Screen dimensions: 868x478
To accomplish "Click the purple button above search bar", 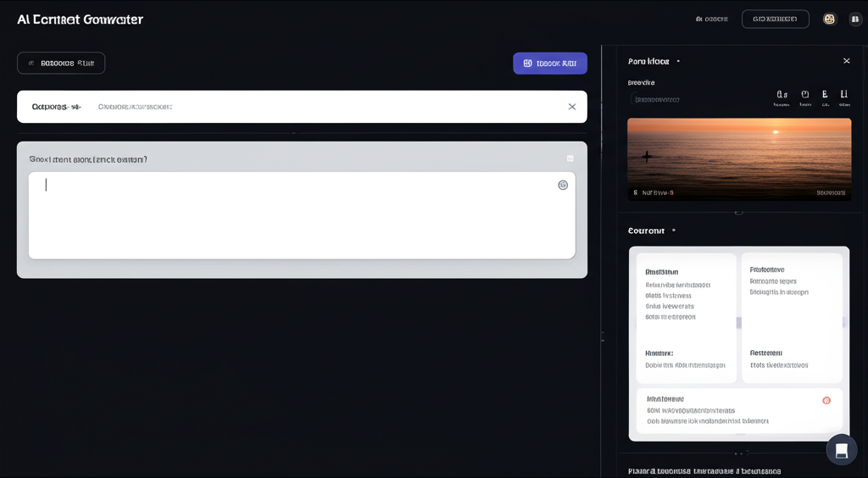I will coord(549,63).
